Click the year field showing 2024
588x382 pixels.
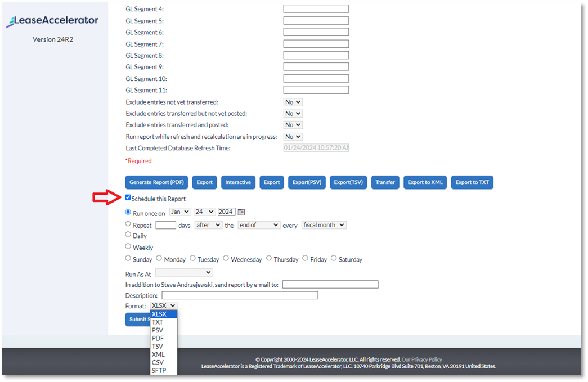point(227,212)
